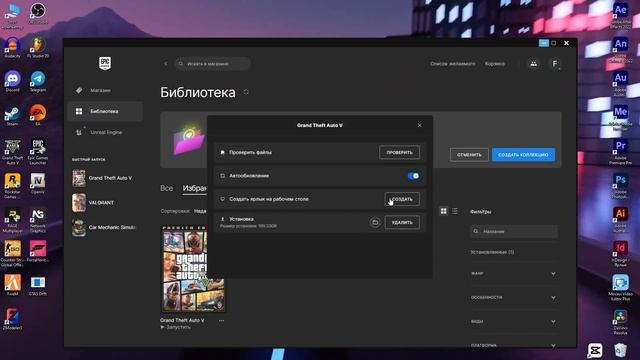Image resolution: width=640 pixels, height=360 pixels.
Task: Open Adobe Premiere Pro desktop icon
Action: coord(620,152)
